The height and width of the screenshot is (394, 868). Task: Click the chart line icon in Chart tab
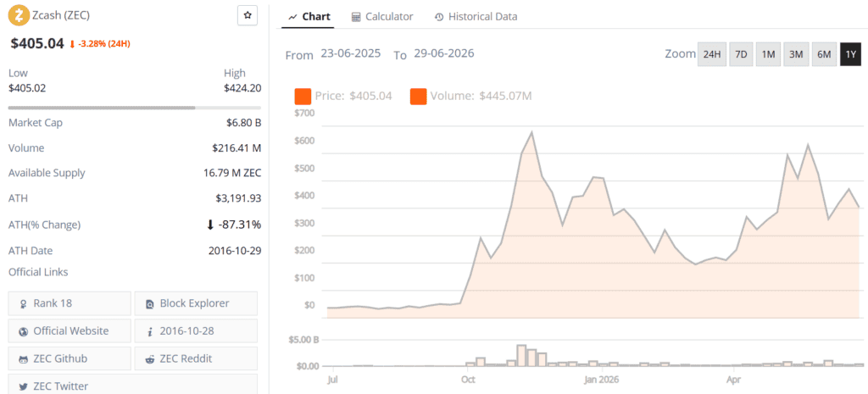point(293,17)
